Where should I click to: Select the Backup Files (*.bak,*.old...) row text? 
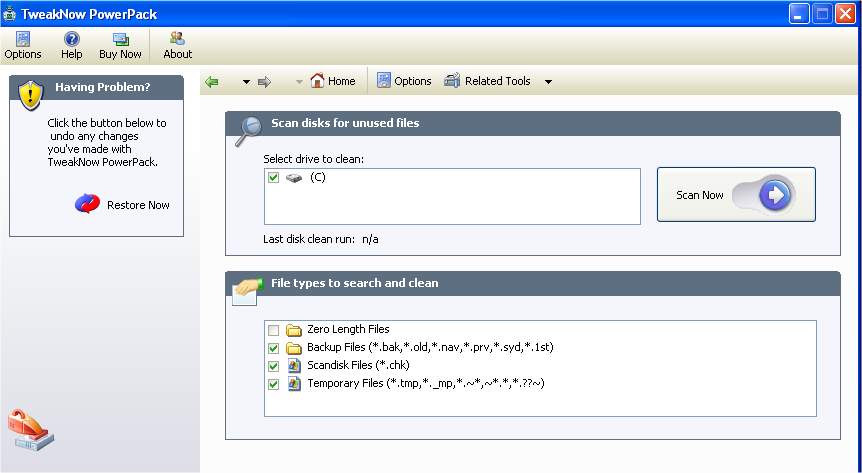430,347
